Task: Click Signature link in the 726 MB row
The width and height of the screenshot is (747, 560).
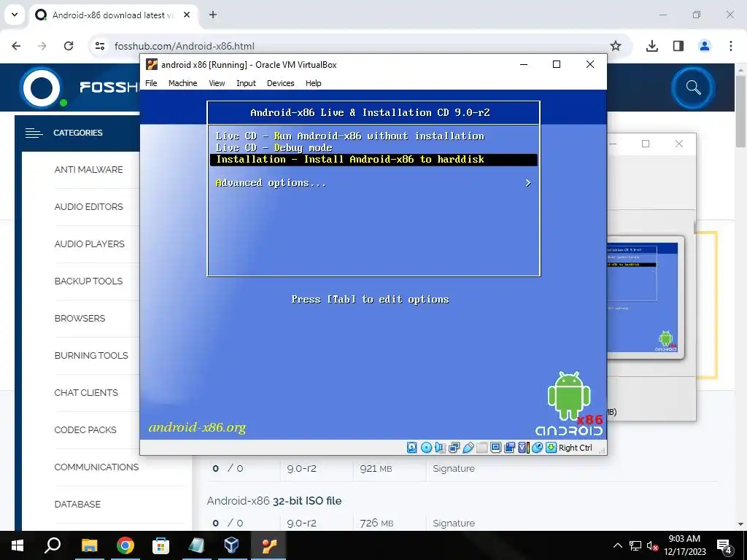Action: click(454, 523)
